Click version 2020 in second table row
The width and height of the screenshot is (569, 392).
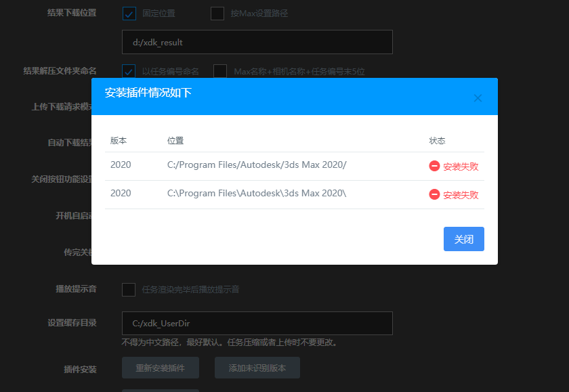(x=121, y=193)
